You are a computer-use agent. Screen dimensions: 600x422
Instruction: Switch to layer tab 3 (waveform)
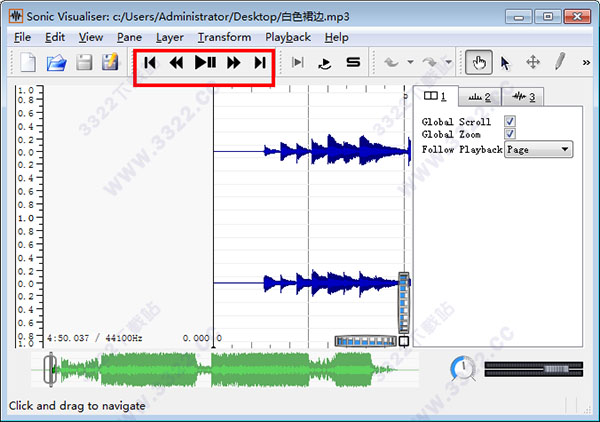pyautogui.click(x=523, y=97)
